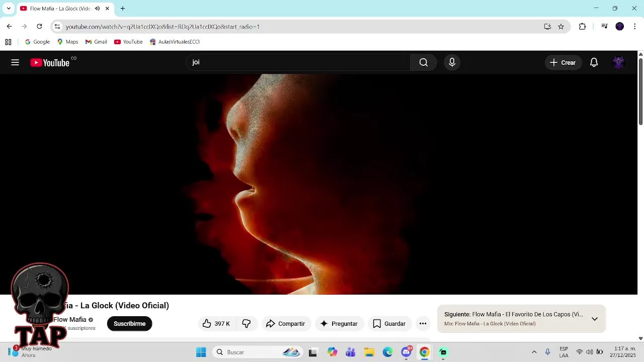Open the Crear menu
The height and width of the screenshot is (362, 644).
[x=563, y=62]
